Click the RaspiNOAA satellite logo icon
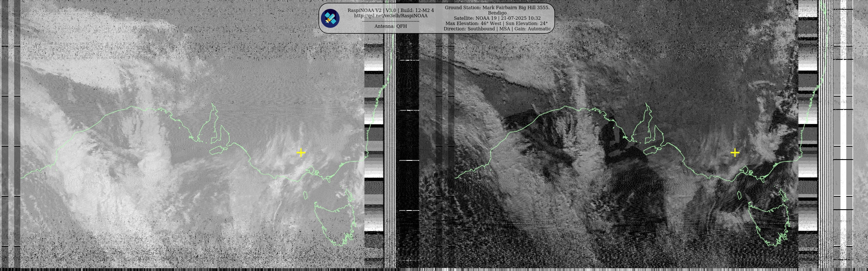This screenshot has height=271, width=868. click(330, 18)
